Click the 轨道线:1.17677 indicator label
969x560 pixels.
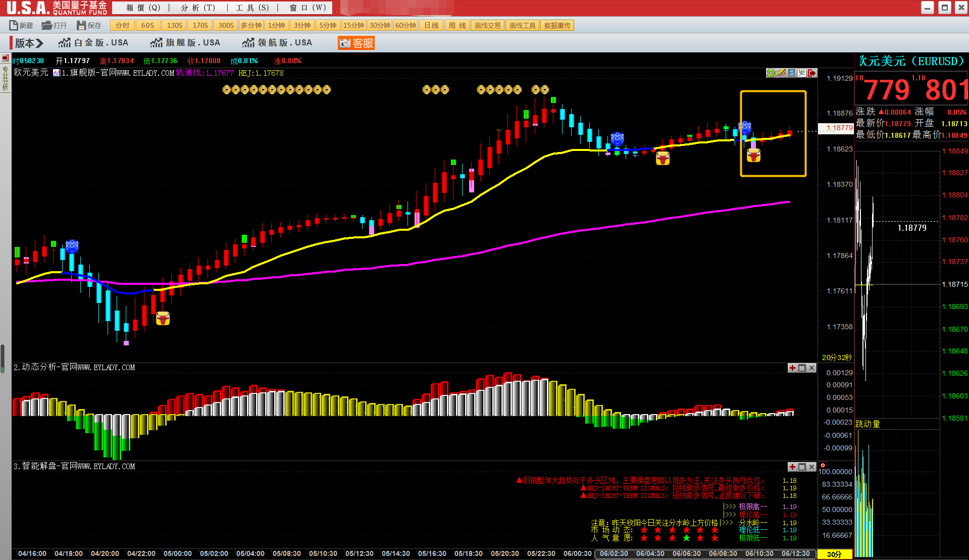coord(205,73)
